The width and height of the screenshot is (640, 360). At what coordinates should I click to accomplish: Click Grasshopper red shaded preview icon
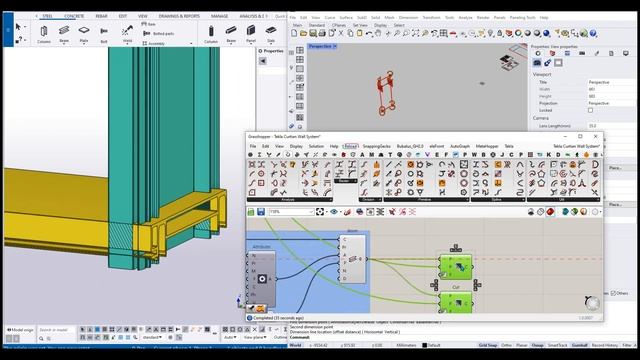[550, 212]
